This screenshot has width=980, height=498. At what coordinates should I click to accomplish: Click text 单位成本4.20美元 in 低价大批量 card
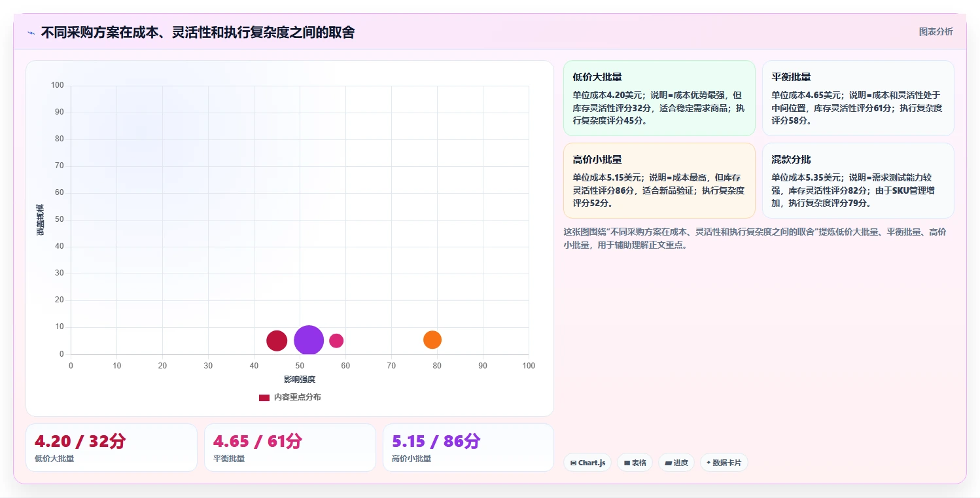[607, 95]
